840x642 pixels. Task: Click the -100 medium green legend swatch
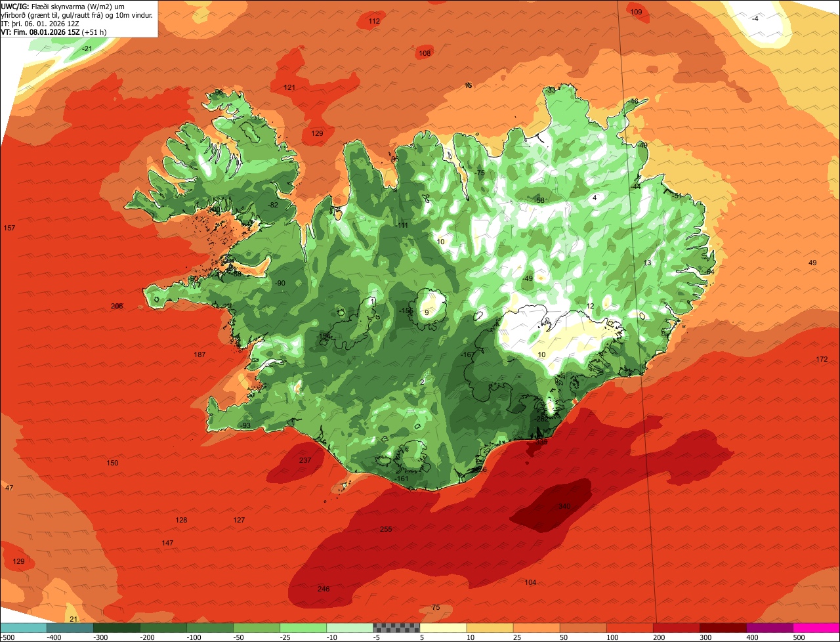[209, 628]
